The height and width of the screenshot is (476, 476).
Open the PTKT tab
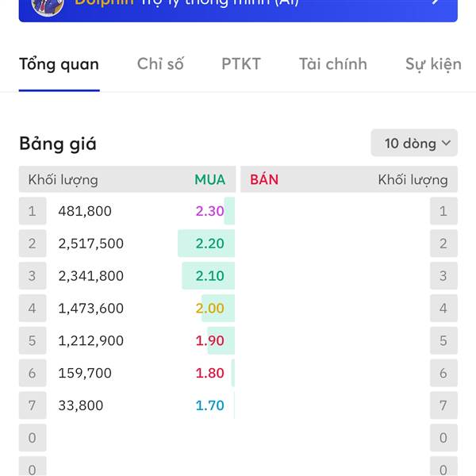(241, 64)
